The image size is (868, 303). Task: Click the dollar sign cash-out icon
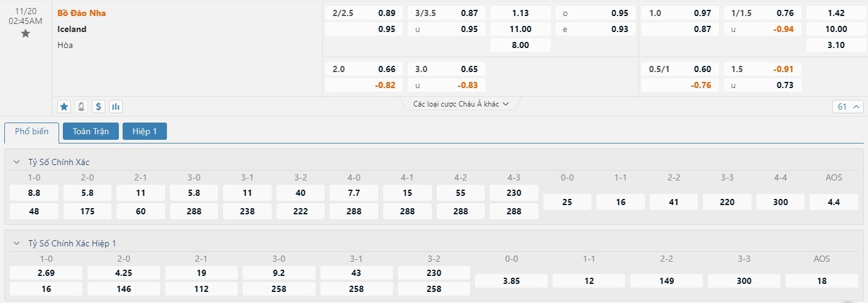pos(99,107)
